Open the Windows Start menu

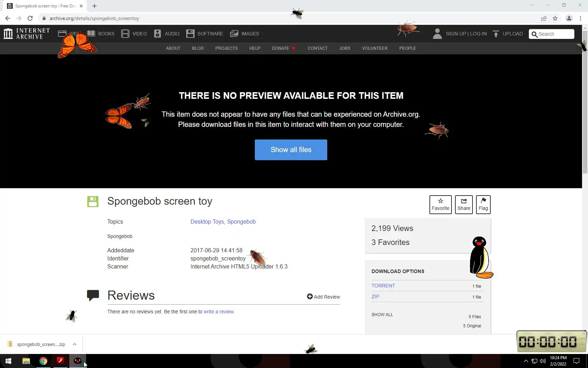8,361
